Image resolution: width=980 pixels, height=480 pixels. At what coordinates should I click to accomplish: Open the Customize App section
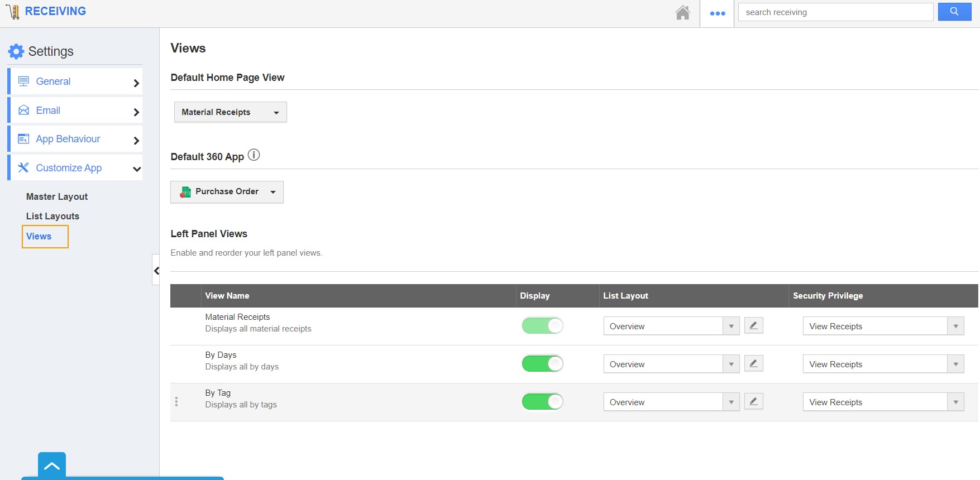[75, 167]
